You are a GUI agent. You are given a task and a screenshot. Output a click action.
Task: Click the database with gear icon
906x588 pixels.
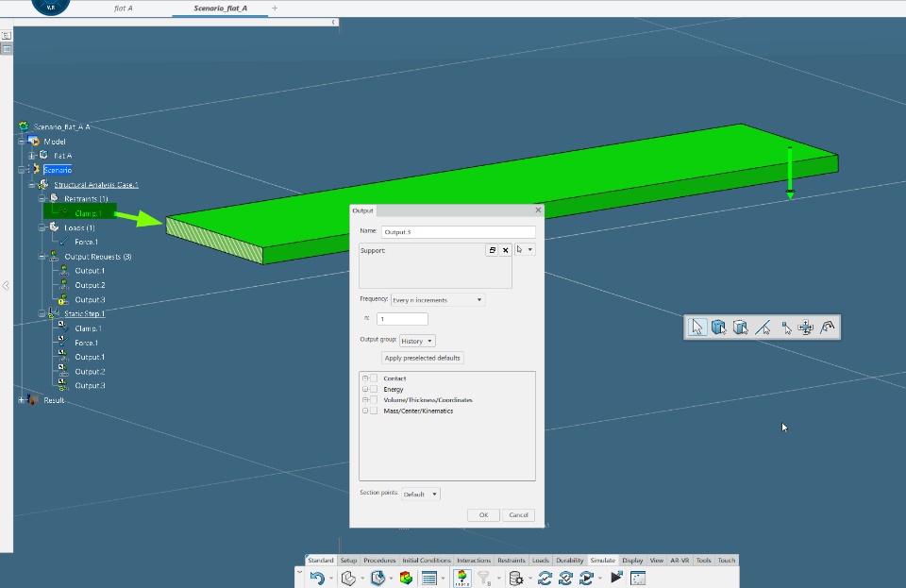click(516, 578)
